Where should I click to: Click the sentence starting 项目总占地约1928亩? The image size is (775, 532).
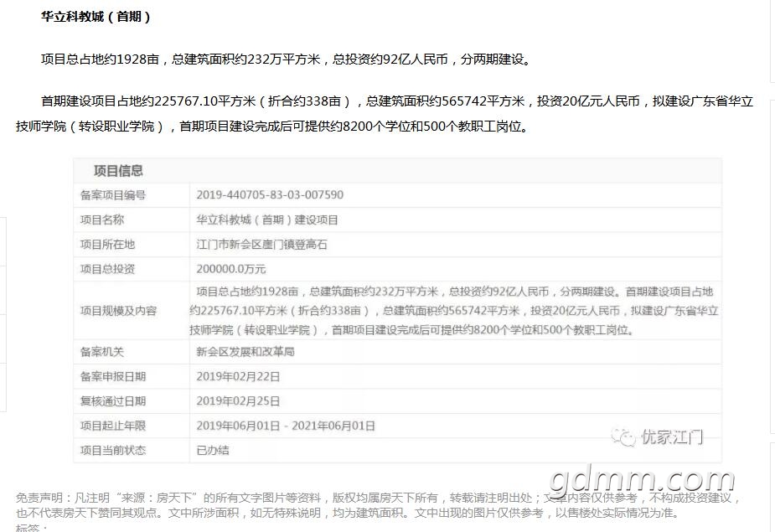tap(287, 59)
